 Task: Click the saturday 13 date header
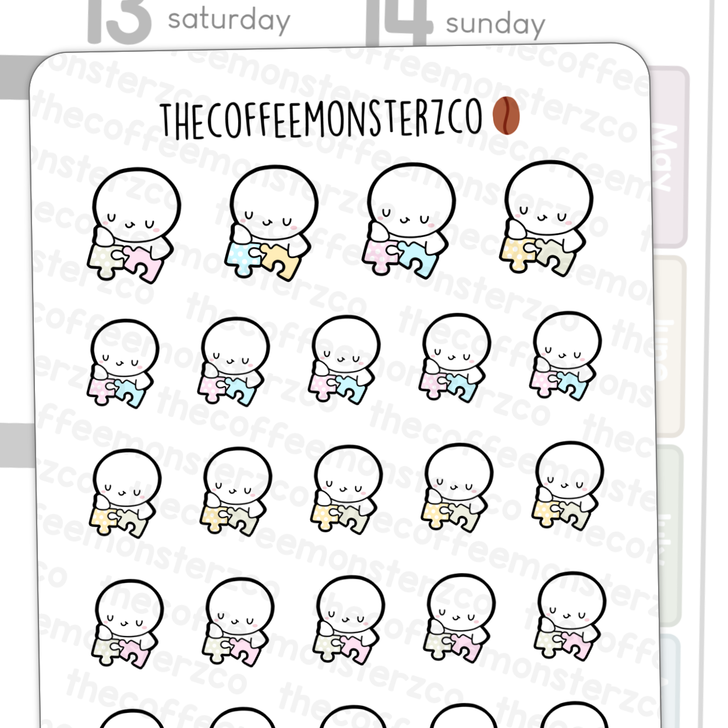point(188,21)
